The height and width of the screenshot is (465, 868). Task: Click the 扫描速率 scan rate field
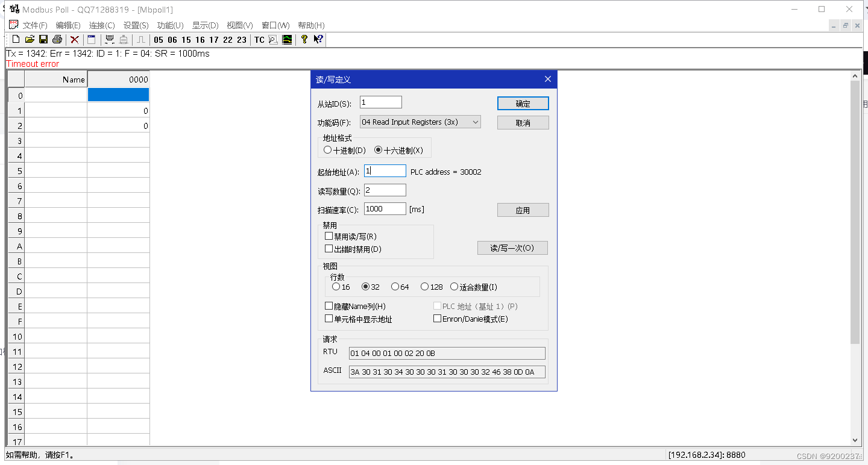tap(385, 208)
